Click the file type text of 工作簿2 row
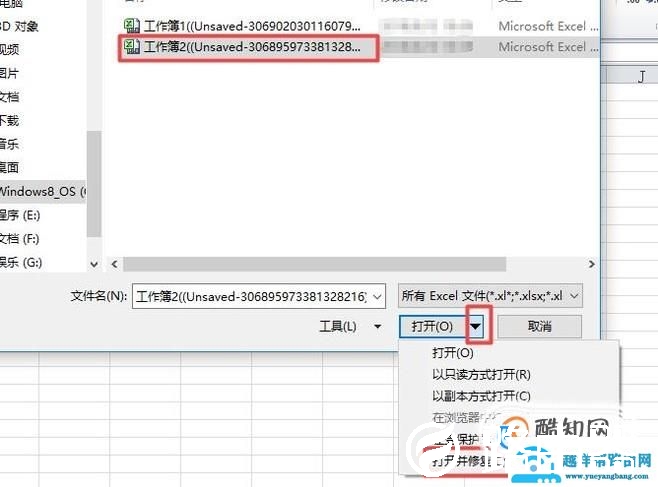The width and height of the screenshot is (658, 487). click(x=548, y=47)
